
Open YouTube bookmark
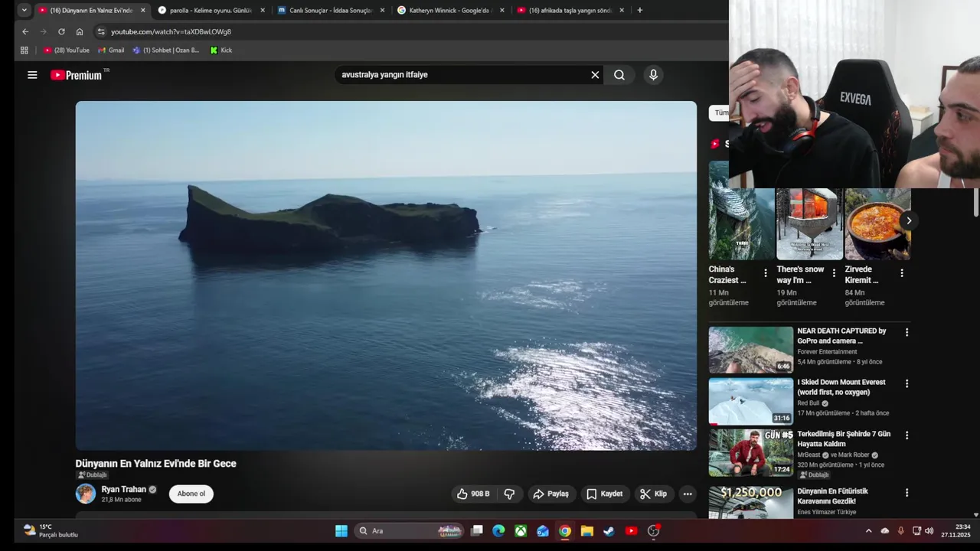click(67, 51)
